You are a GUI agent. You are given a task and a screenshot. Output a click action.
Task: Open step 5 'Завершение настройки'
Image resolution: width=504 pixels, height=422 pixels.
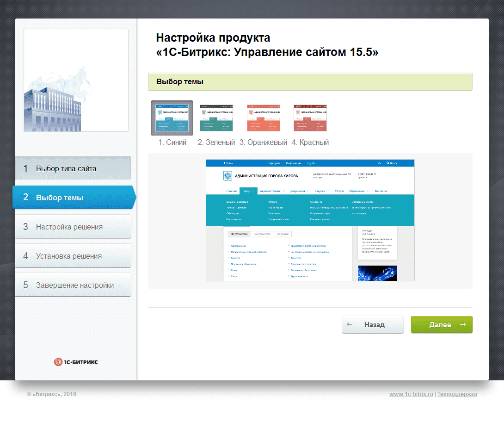[x=73, y=285]
